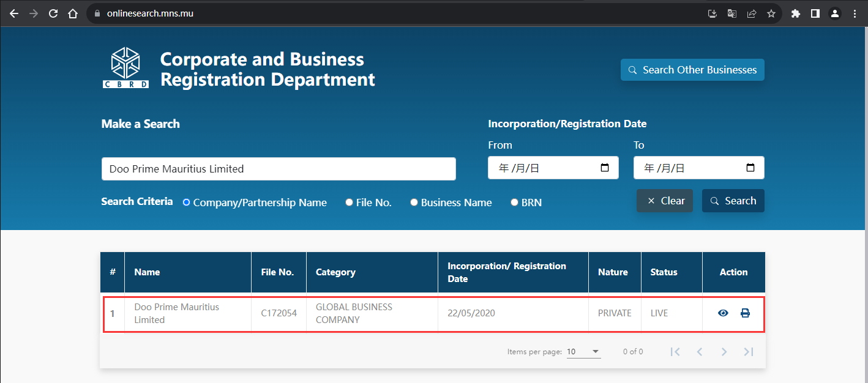This screenshot has height=383, width=868.
Task: Select Company/Partnership Name search criteria
Action: coord(186,202)
